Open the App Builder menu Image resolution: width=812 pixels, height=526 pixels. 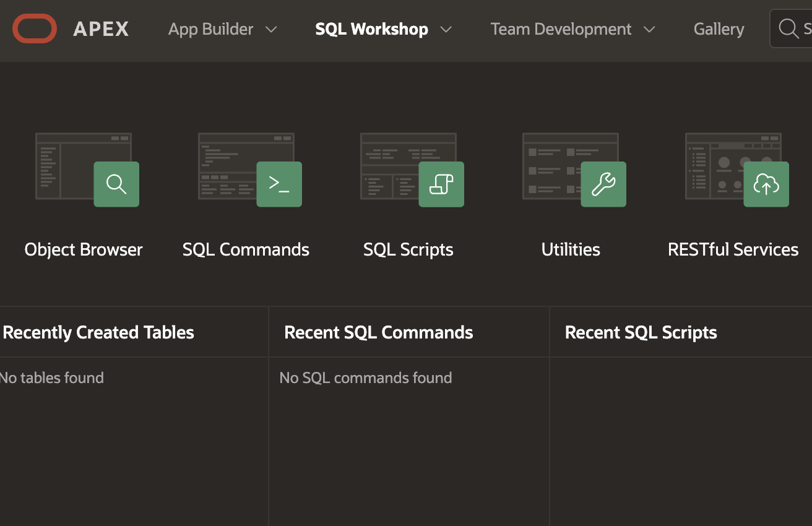[211, 29]
